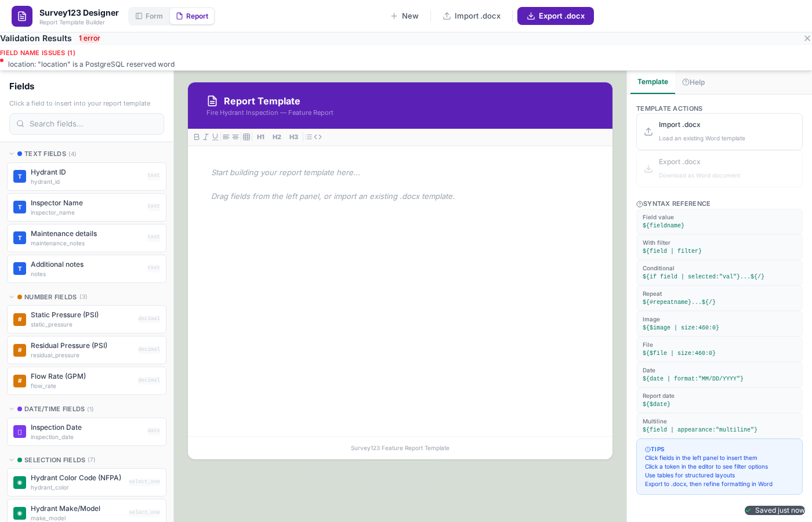Collapse the SELECTION FIELDS group

pos(12,460)
